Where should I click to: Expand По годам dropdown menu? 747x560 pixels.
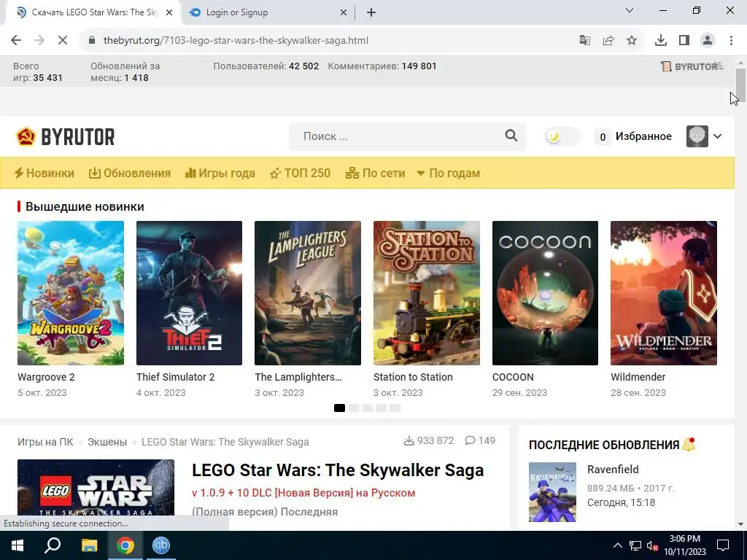pos(449,173)
